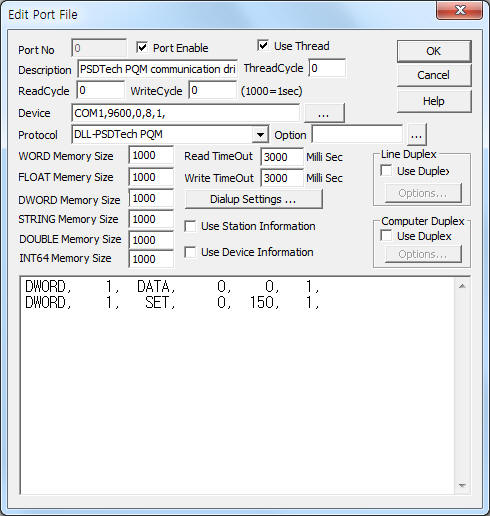Screen dimensions: 490x516
Task: Close the Edit Port File window
Action: (459, 11)
